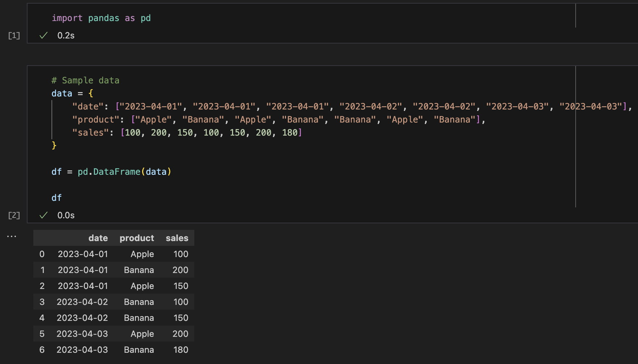Click sales value 150 in row 2
This screenshot has height=364, width=638.
tap(181, 286)
